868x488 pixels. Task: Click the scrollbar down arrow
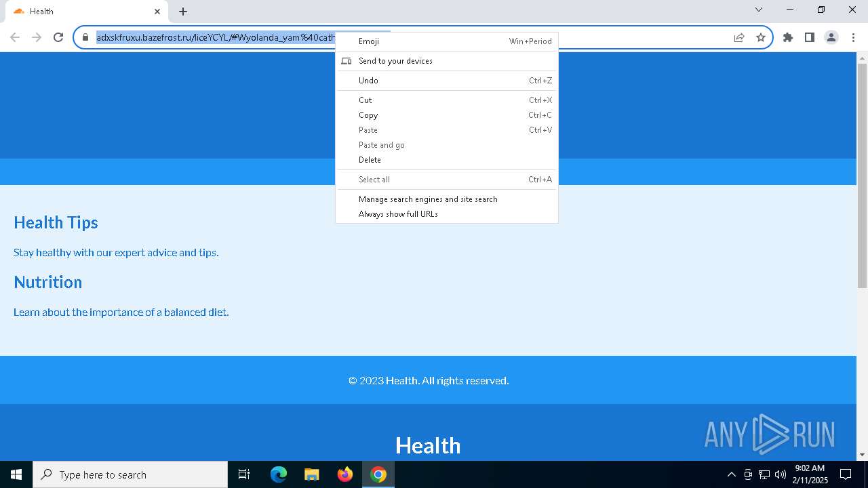pos(862,455)
